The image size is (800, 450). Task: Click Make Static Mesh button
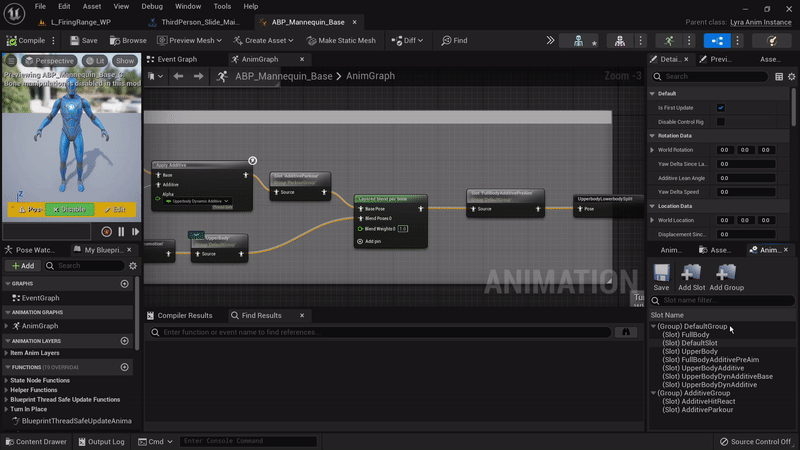341,40
